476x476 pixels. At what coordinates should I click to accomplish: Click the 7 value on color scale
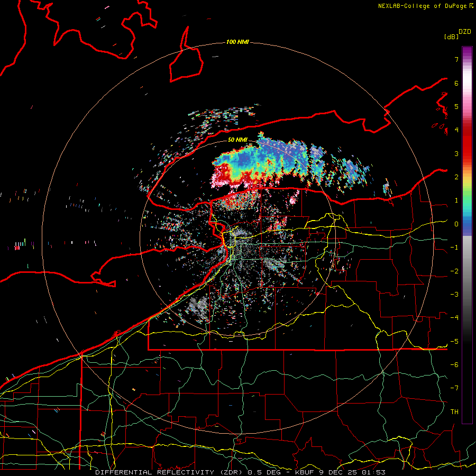click(456, 59)
